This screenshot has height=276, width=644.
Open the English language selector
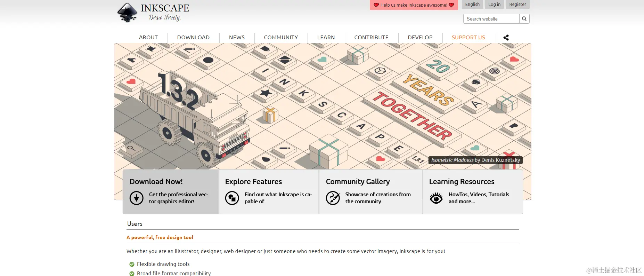tap(472, 5)
